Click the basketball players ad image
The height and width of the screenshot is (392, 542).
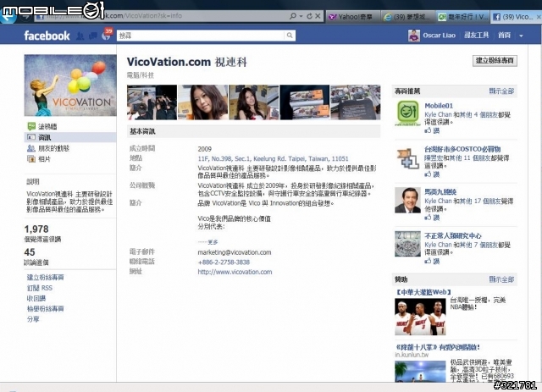pyautogui.click(x=420, y=317)
